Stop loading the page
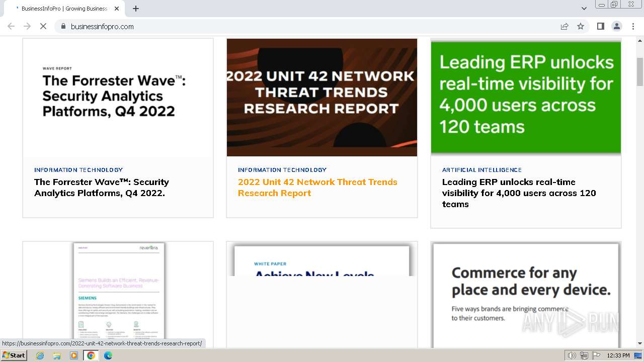This screenshot has width=644, height=362. point(43,26)
